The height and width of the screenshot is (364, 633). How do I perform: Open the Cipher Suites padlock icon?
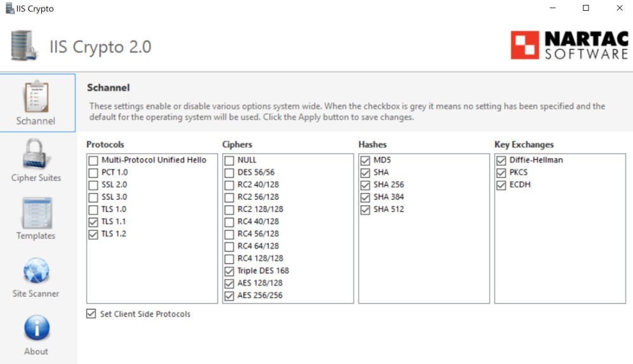(x=36, y=154)
